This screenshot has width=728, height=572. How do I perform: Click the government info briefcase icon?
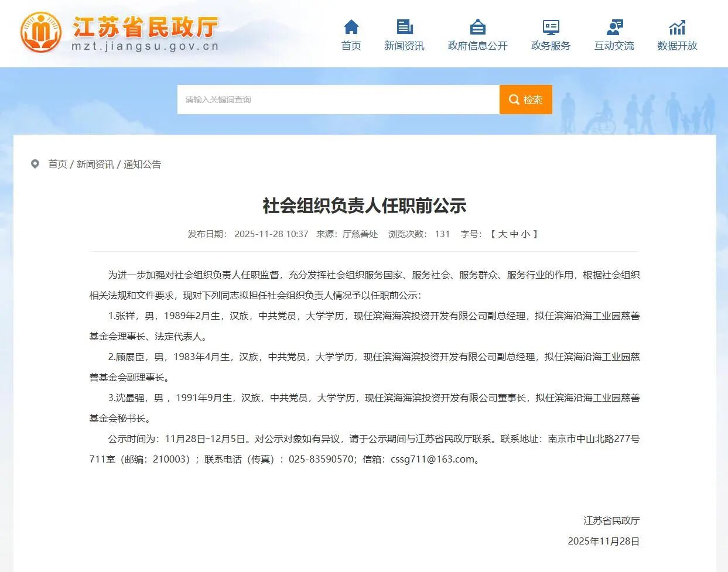coord(477,27)
